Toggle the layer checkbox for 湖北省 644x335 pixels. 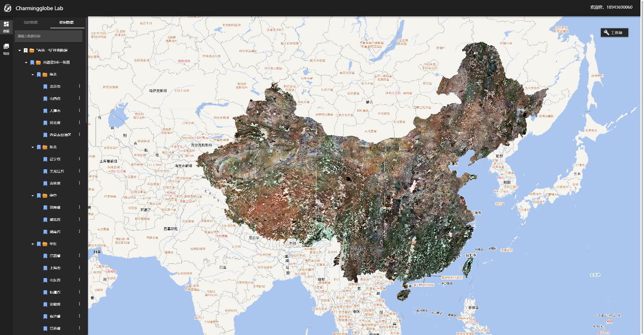point(45,220)
